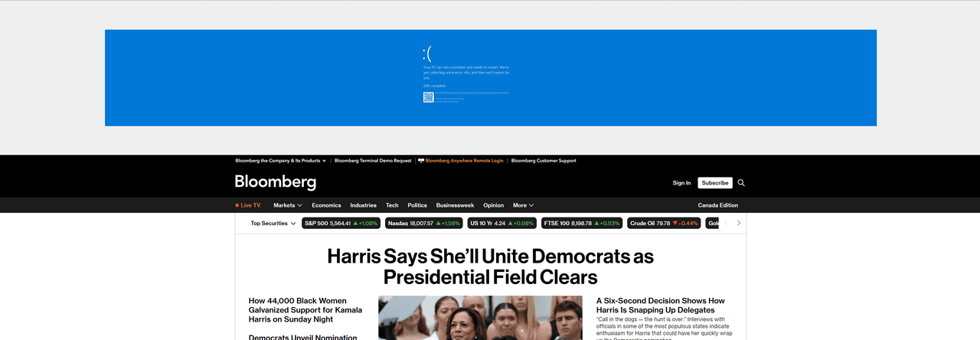Click the QR code in the blue banner
This screenshot has width=980, height=340.
coord(429,97)
